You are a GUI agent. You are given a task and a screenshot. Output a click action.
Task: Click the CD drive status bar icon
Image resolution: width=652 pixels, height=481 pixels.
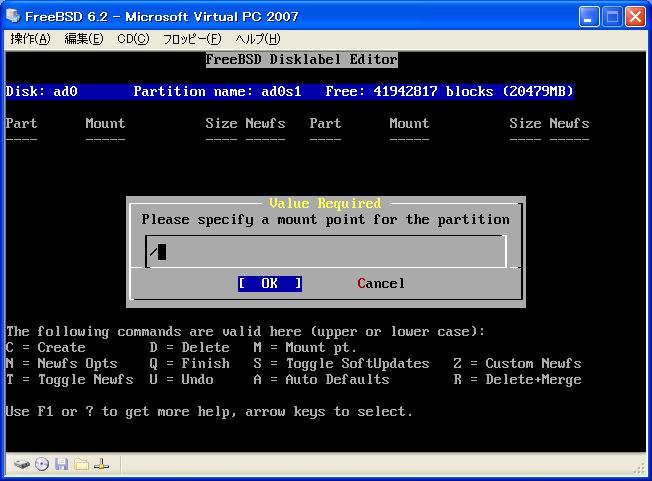[42, 464]
